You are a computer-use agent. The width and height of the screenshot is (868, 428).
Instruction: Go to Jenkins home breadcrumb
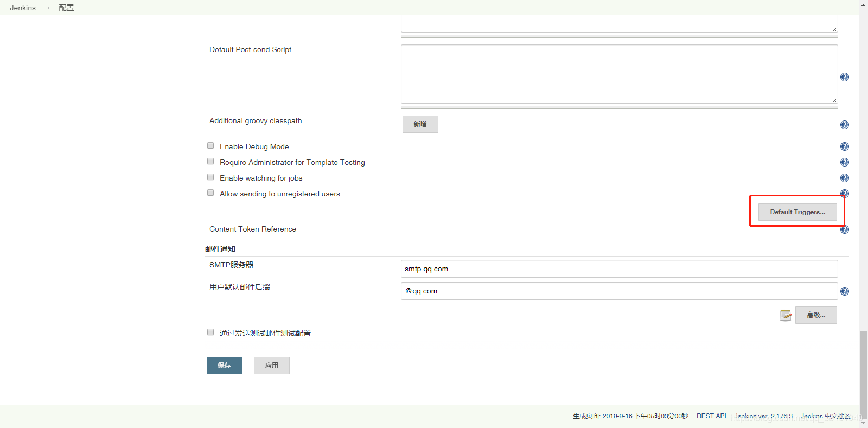click(x=23, y=8)
